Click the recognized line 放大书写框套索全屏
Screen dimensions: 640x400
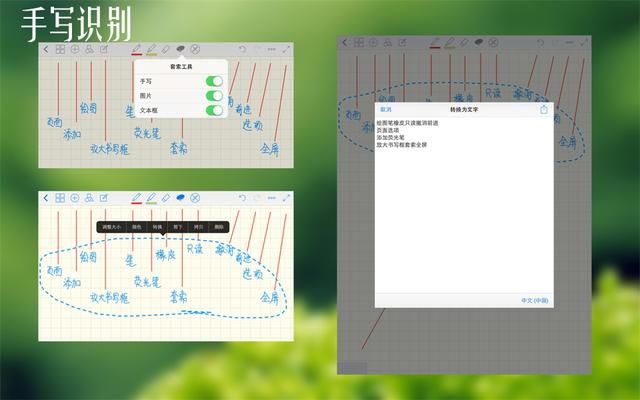point(402,145)
